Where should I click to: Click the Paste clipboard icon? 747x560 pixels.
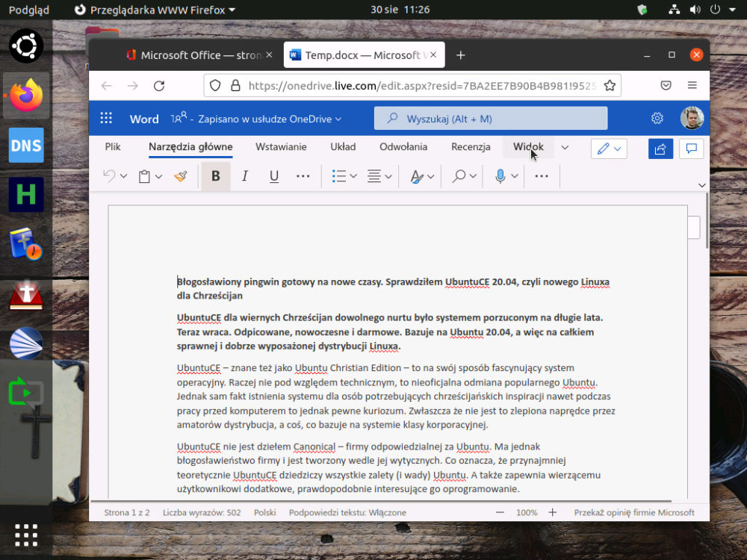[x=144, y=176]
